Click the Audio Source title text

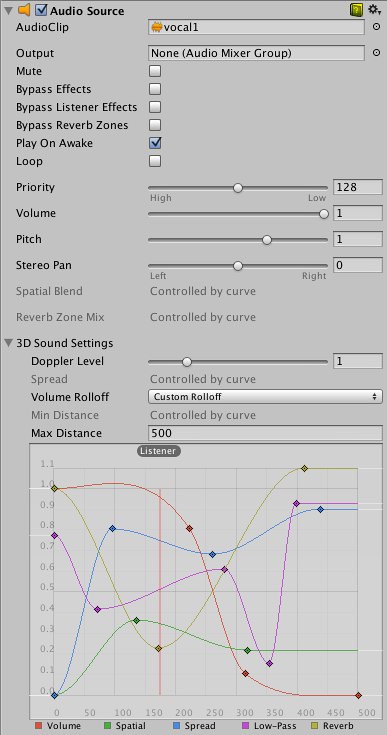[x=87, y=10]
